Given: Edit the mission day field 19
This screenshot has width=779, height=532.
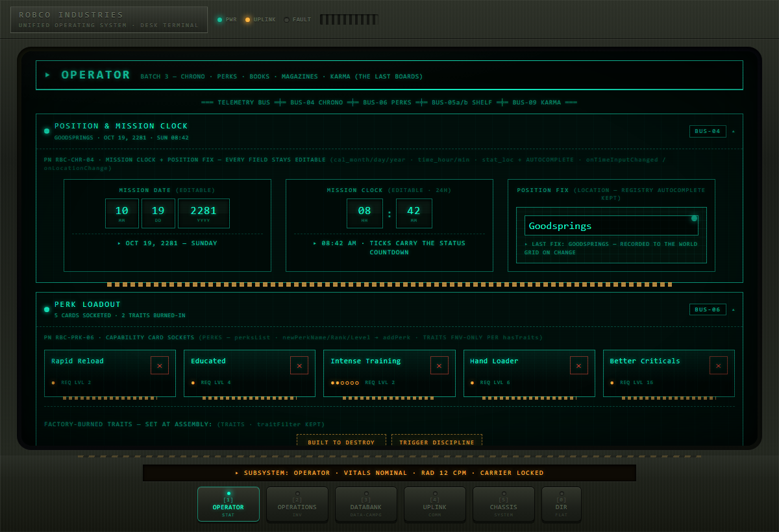Looking at the screenshot, I should [158, 213].
